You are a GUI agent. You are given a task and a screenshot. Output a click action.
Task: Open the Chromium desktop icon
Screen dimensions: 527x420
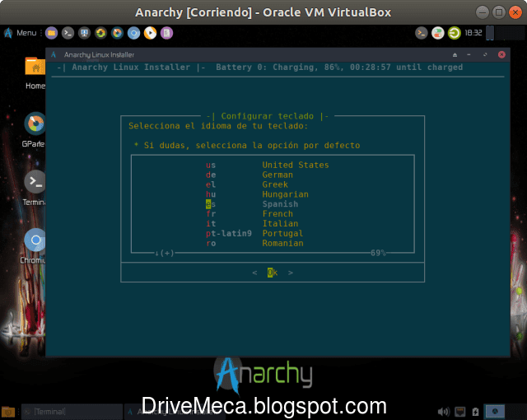click(34, 246)
